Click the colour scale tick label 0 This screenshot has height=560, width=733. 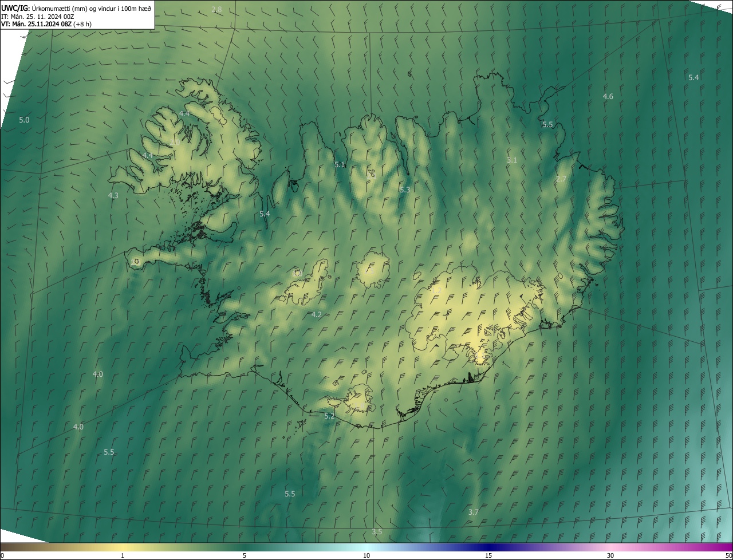pyautogui.click(x=2, y=556)
